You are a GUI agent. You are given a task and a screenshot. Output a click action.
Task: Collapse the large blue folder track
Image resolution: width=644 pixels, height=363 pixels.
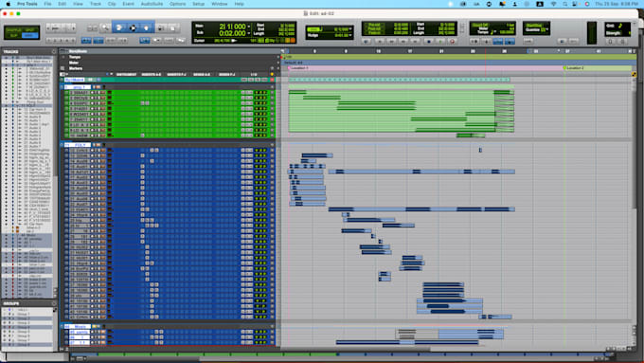[62, 145]
